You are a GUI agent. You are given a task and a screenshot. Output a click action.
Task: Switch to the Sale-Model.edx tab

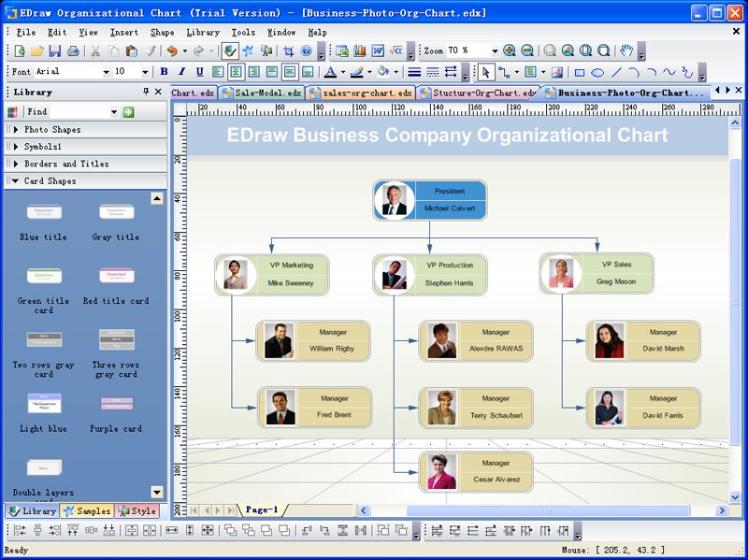(x=263, y=93)
